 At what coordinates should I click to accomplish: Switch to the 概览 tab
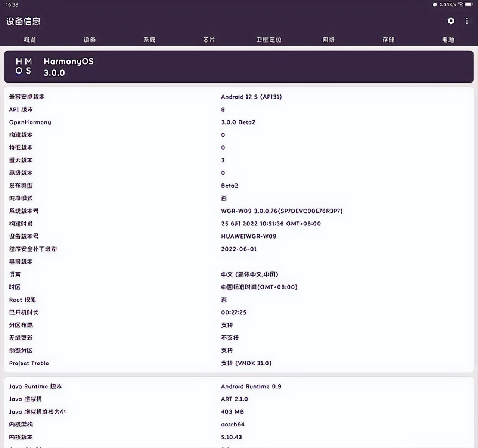[x=30, y=40]
